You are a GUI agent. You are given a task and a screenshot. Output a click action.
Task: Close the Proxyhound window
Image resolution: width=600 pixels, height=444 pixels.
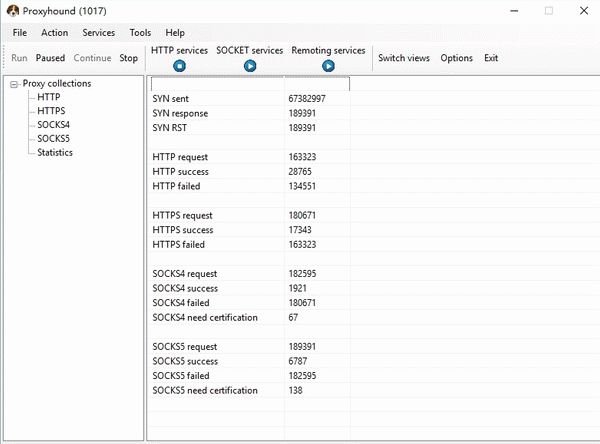(584, 11)
